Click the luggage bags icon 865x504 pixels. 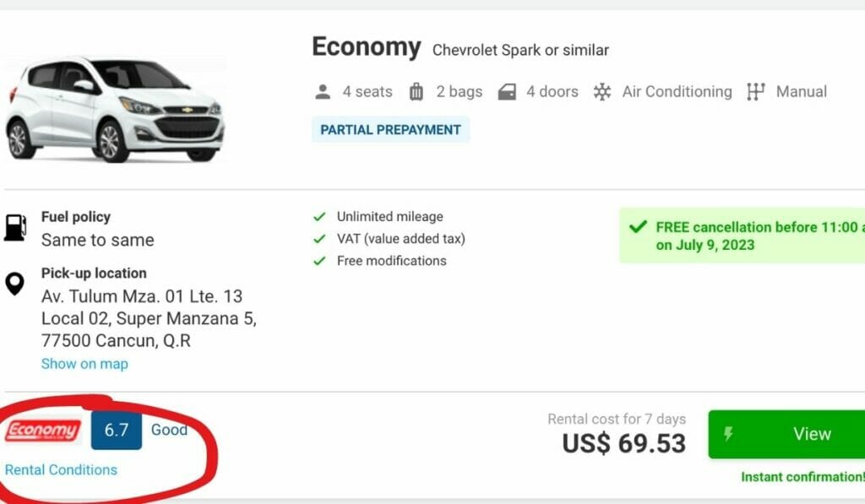coord(416,92)
